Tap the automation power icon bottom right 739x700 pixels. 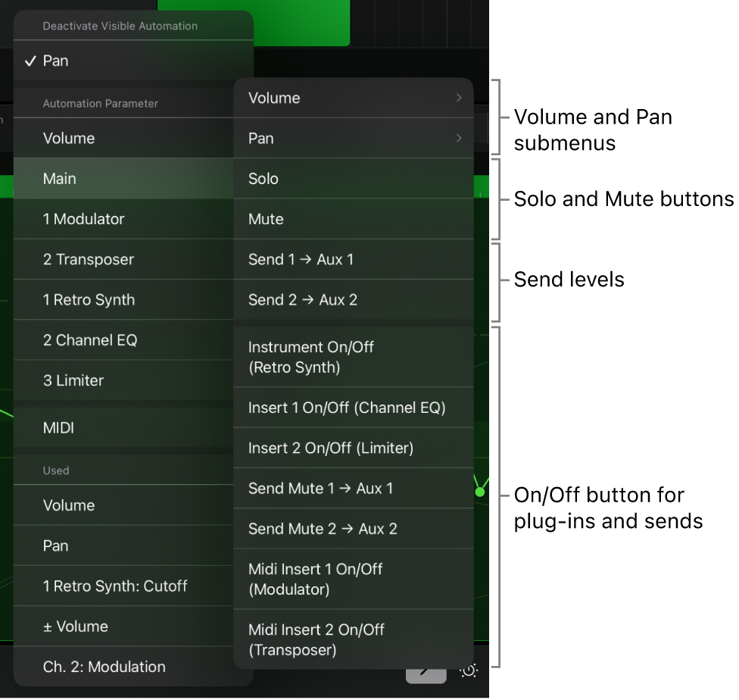469,670
